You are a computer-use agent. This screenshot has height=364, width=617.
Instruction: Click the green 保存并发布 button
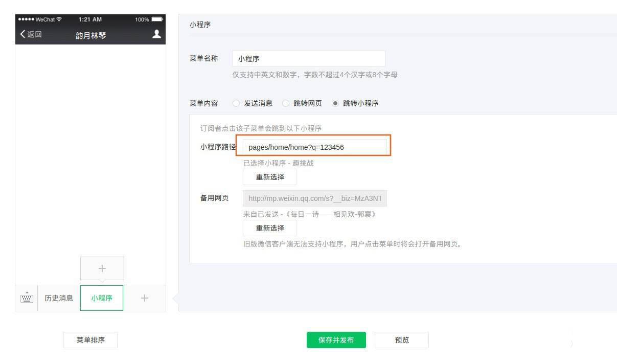pyautogui.click(x=336, y=339)
